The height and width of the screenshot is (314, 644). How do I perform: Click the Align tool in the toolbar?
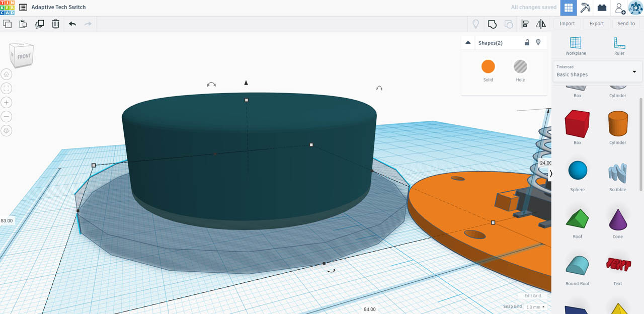[525, 24]
